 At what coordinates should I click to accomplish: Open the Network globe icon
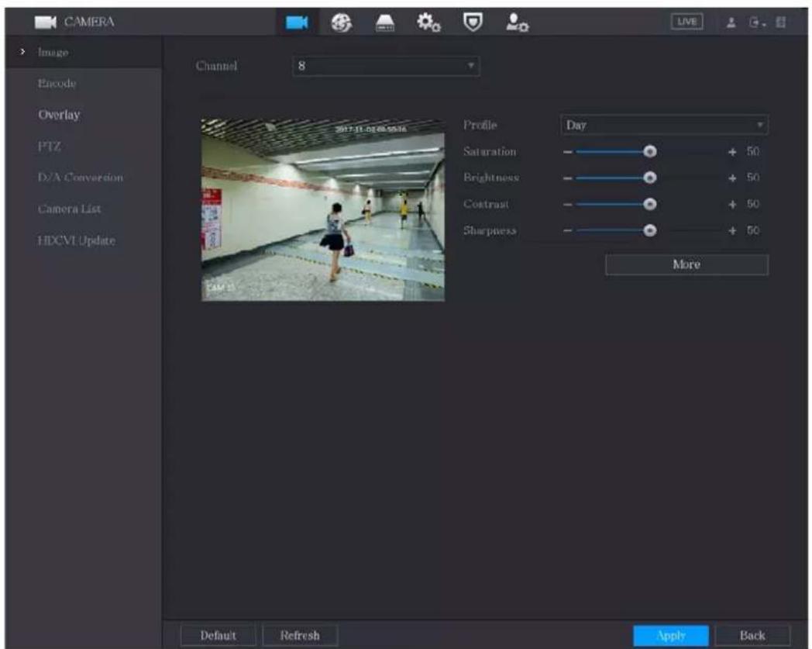coord(341,22)
